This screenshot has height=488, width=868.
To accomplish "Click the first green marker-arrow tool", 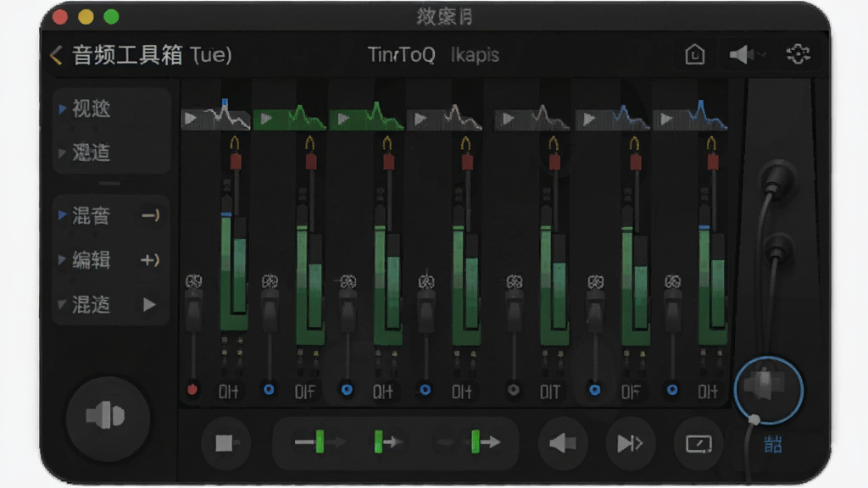I will pyautogui.click(x=320, y=442).
